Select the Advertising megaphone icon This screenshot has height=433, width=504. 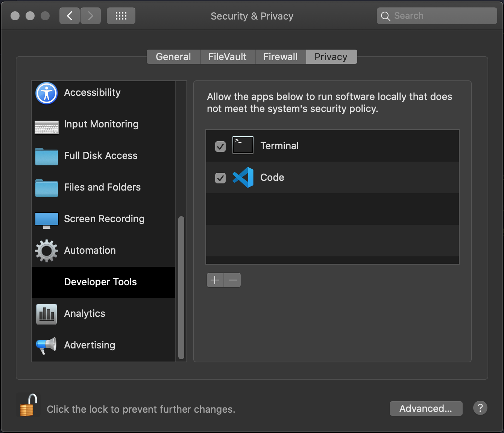pos(47,345)
